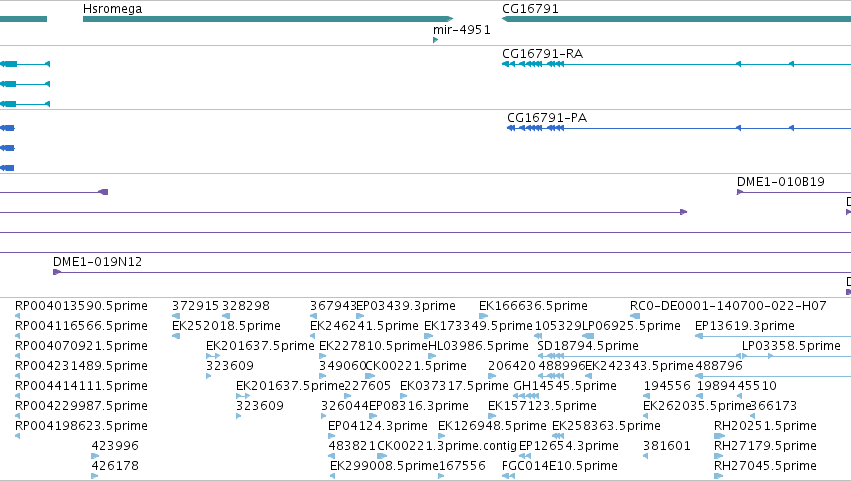Click the DME1-010B19 clone label
The image size is (851, 481).
(x=780, y=182)
